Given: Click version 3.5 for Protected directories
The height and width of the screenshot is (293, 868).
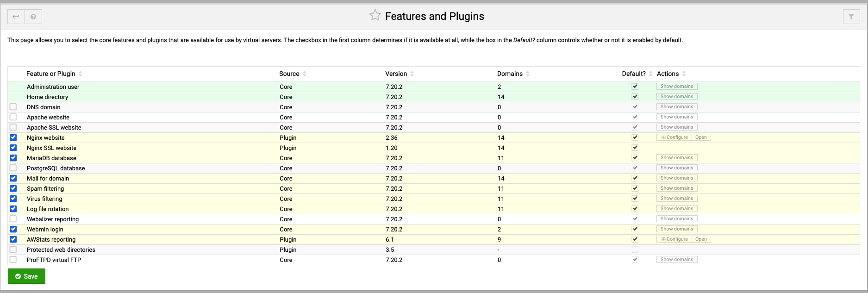Looking at the screenshot, I should 390,249.
